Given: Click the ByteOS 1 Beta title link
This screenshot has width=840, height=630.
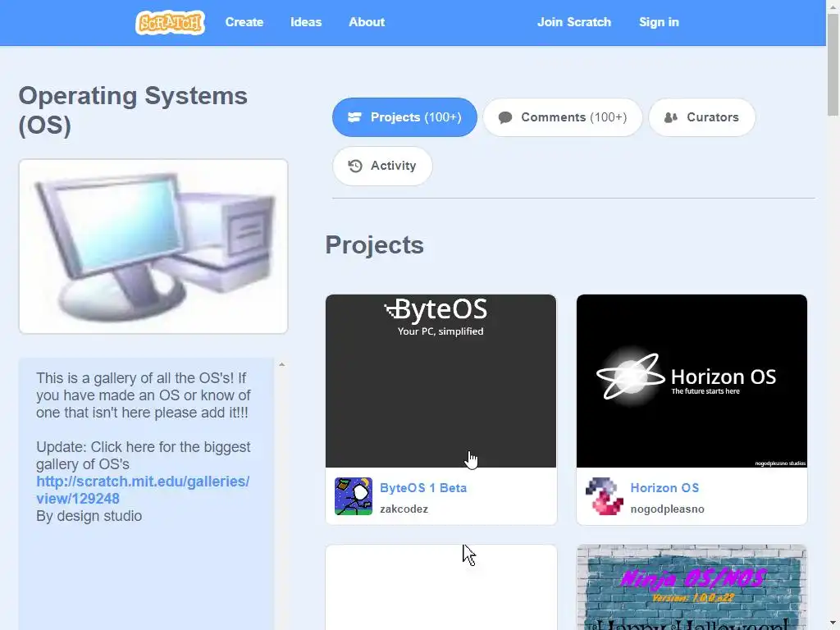Looking at the screenshot, I should 423,488.
